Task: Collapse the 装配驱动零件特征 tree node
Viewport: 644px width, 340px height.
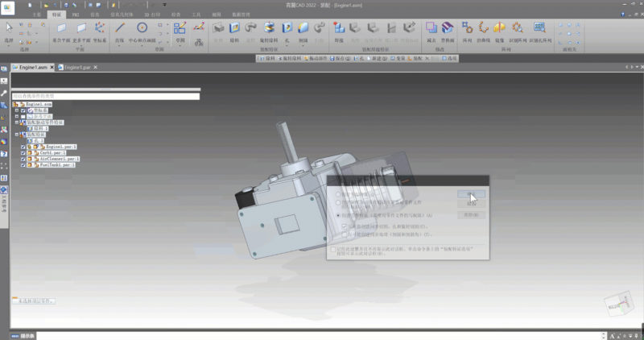Action: pyautogui.click(x=17, y=122)
